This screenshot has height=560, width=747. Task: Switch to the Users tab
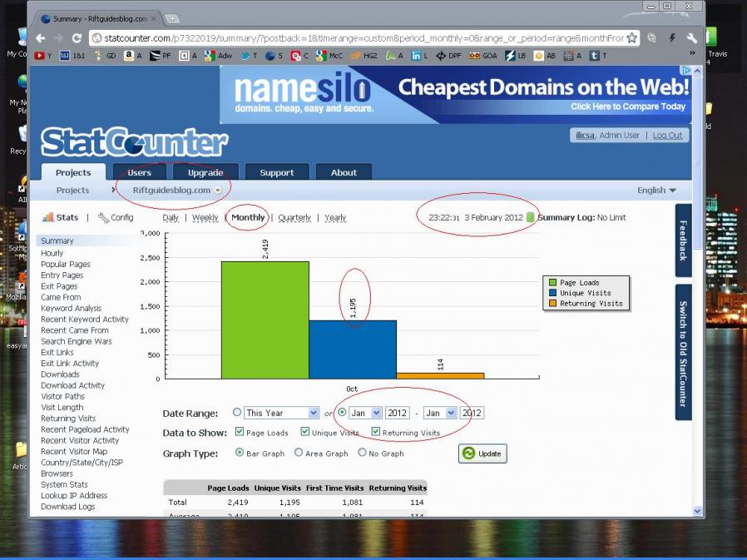click(139, 172)
